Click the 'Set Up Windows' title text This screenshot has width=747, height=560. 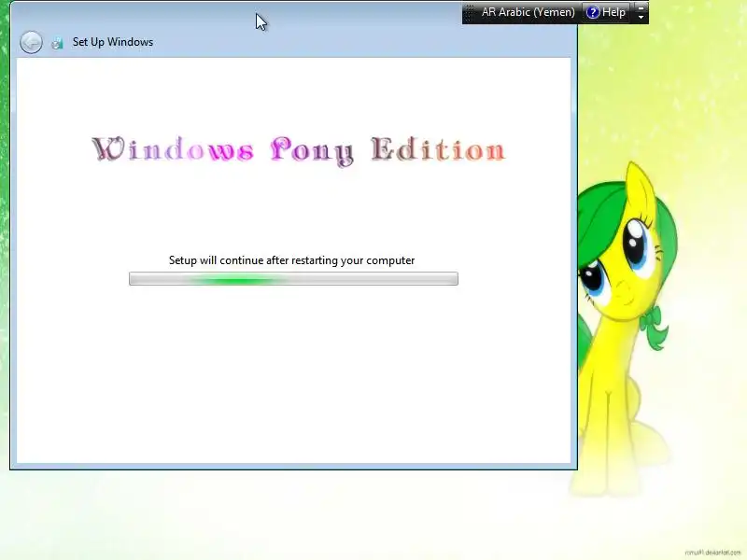point(113,42)
